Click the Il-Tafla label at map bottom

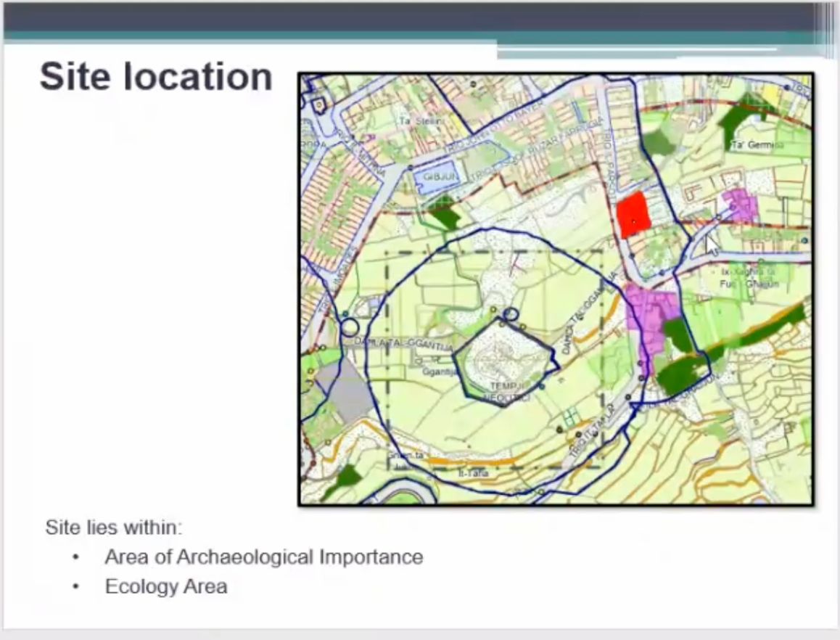474,473
